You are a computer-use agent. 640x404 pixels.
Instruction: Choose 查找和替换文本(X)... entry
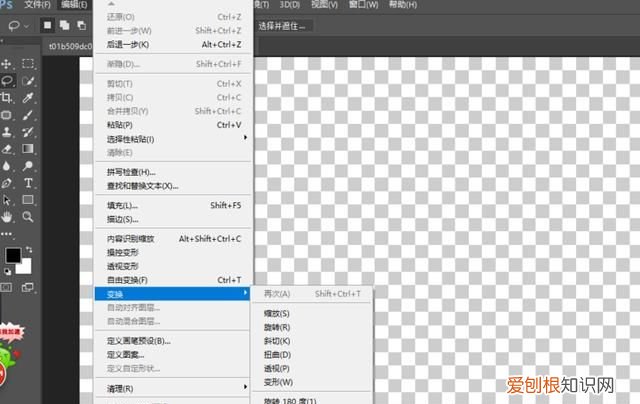point(173,186)
